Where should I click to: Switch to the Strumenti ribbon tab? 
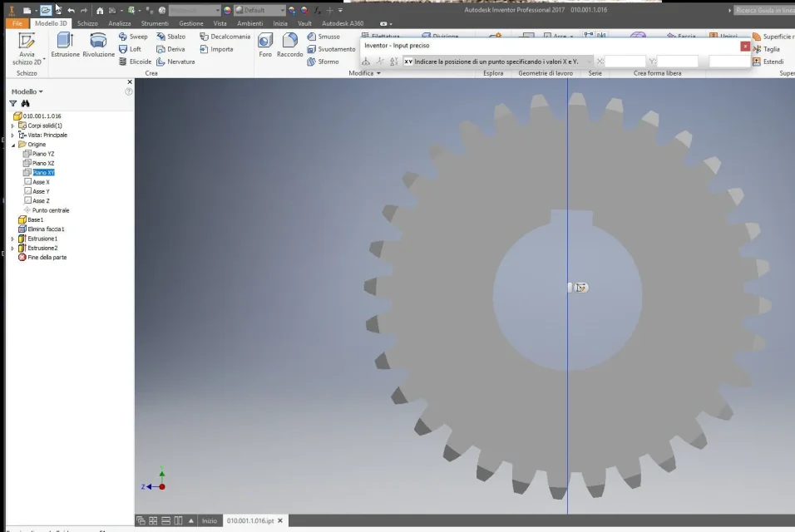coord(155,23)
